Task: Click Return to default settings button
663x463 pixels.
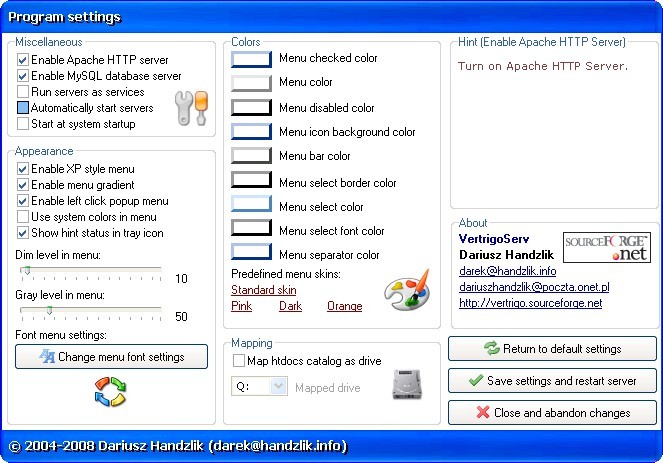Action: pos(552,349)
